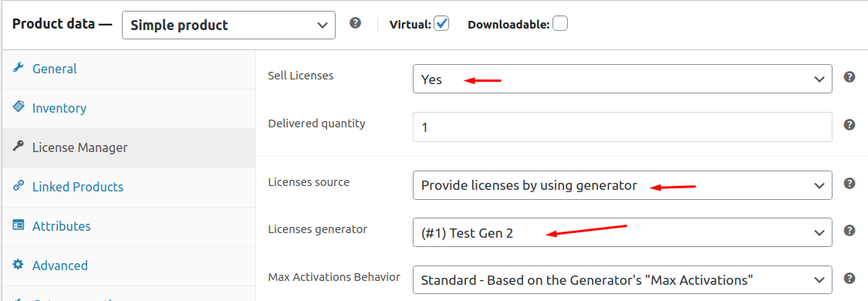Click the help icon for Max Activations Behavior

[849, 278]
